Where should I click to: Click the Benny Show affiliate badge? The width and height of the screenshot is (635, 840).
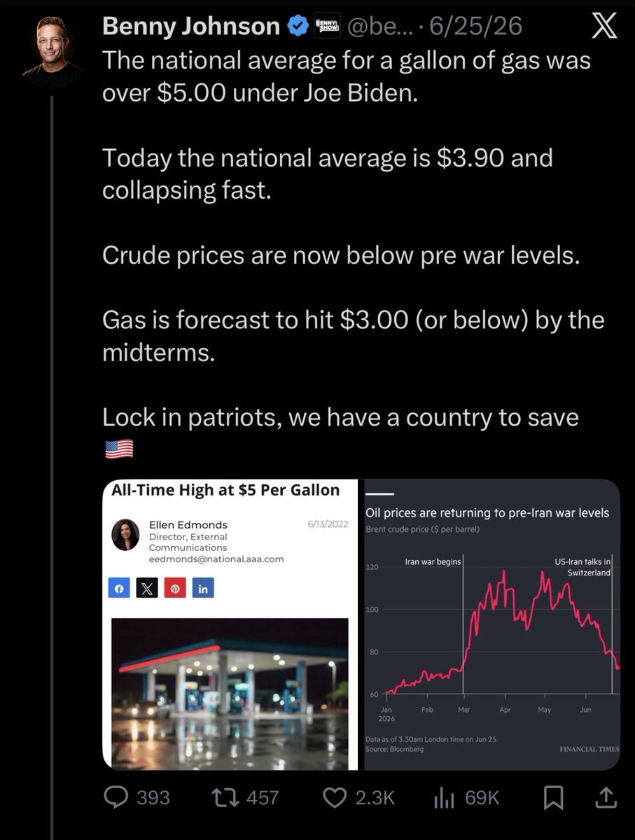327,25
